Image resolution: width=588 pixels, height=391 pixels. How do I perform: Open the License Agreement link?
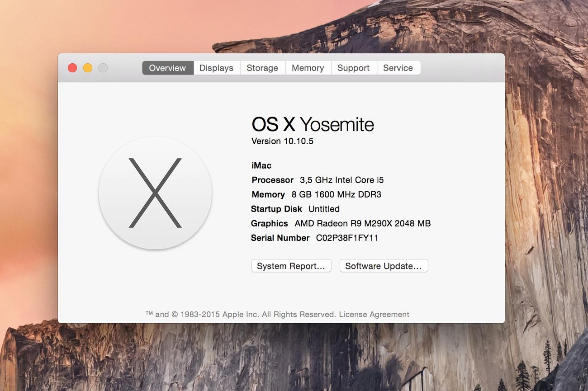[x=374, y=314]
